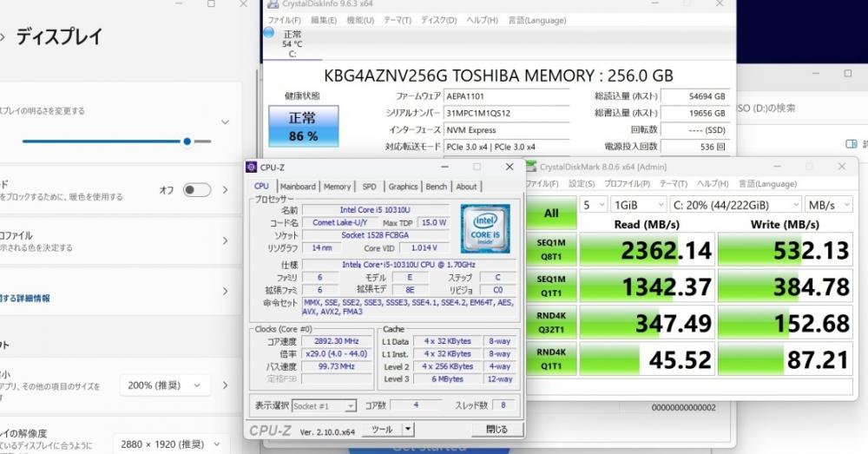The width and height of the screenshot is (868, 454).
Task: Click the All button in CrystalDiskMark
Action: tap(551, 214)
